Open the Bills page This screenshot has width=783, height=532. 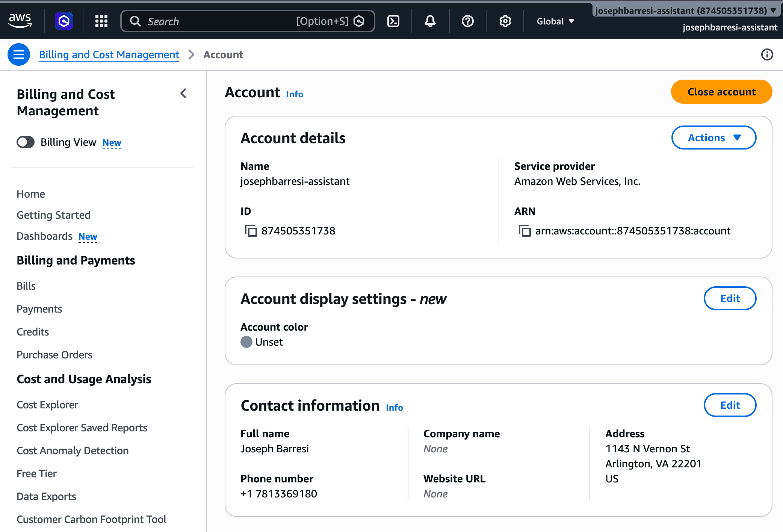(x=26, y=286)
